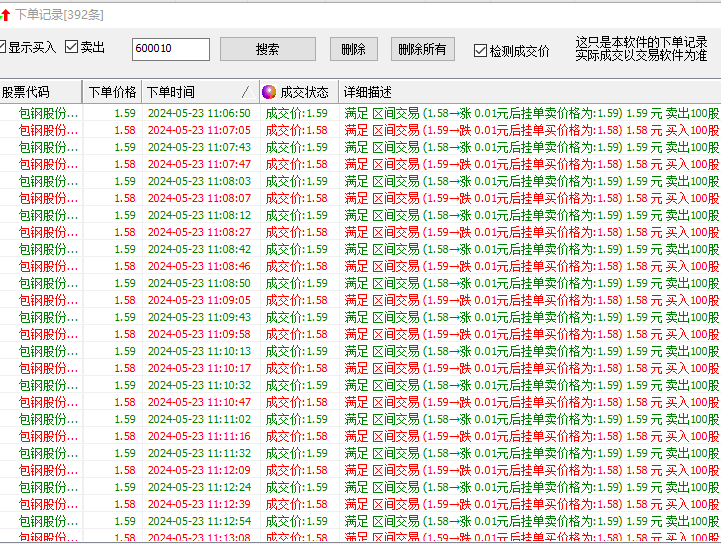Toggle the 显示买入 checkbox
721x544 pixels.
3,47
